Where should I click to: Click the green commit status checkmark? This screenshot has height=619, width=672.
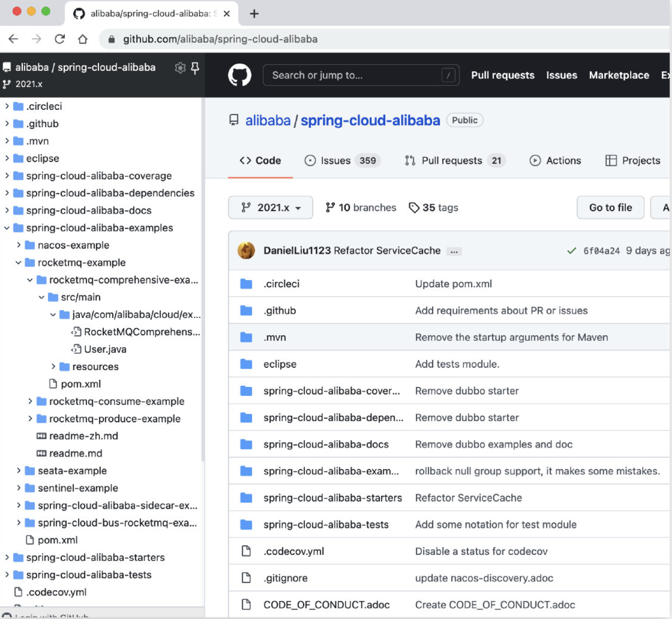[x=572, y=251]
